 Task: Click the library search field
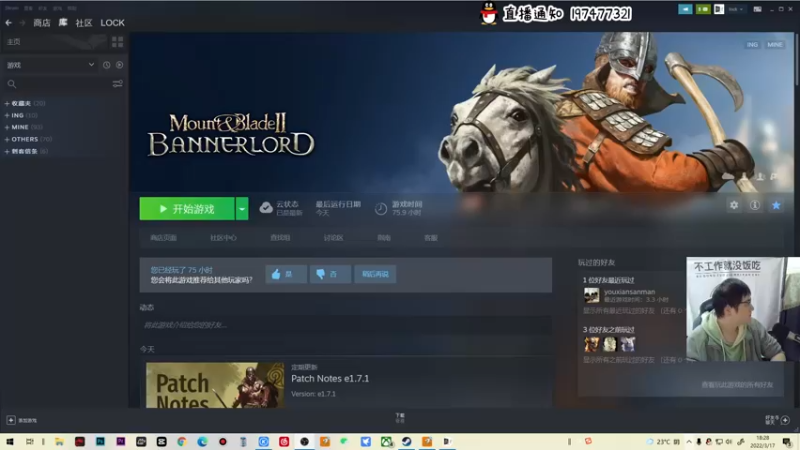pyautogui.click(x=59, y=84)
